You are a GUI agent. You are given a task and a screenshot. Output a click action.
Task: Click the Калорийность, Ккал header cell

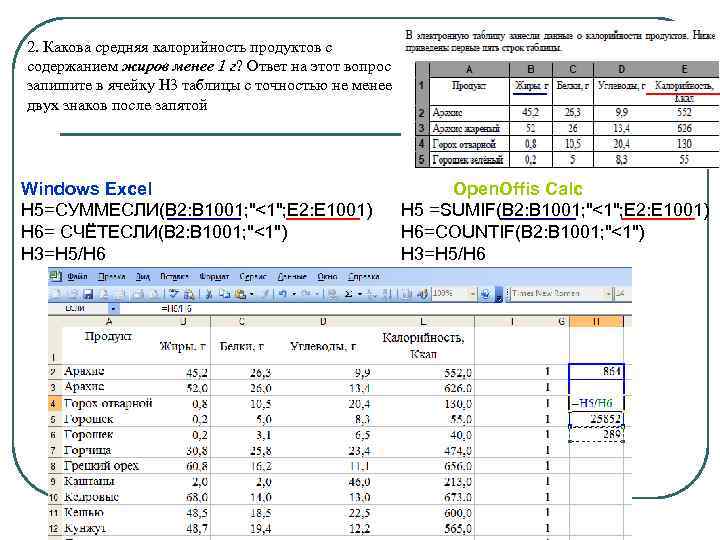(423, 344)
